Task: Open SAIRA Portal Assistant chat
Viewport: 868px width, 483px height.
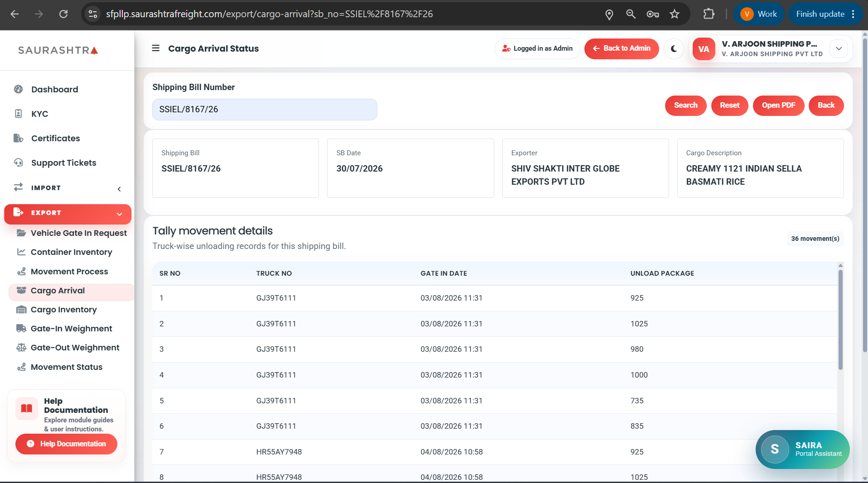Action: click(802, 449)
